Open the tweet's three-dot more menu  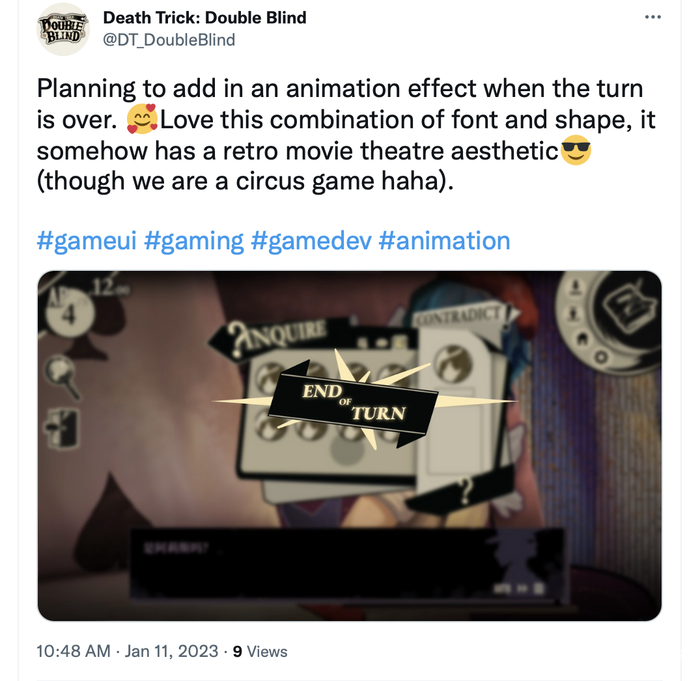point(653,17)
